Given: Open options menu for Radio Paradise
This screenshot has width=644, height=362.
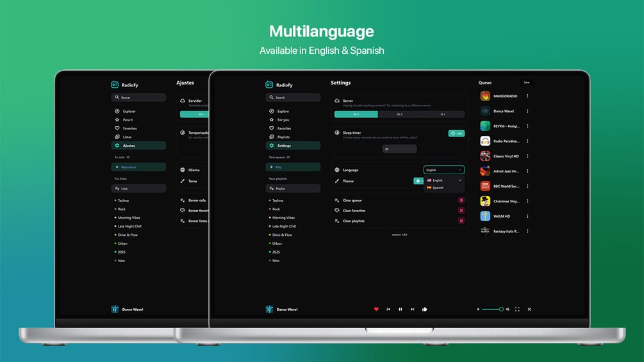Looking at the screenshot, I should click(528, 141).
